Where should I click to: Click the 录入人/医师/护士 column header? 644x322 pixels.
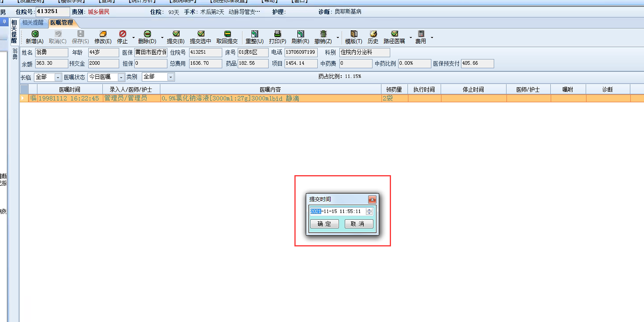(131, 89)
